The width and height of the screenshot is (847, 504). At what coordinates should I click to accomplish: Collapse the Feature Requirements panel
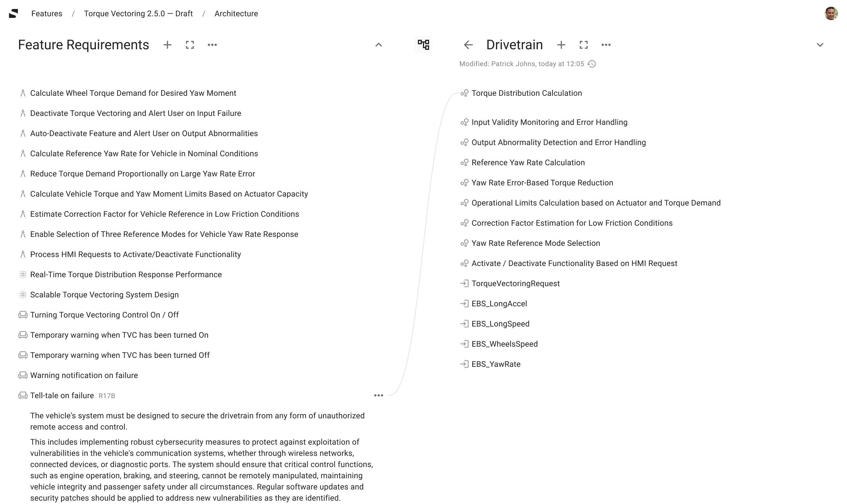click(378, 45)
